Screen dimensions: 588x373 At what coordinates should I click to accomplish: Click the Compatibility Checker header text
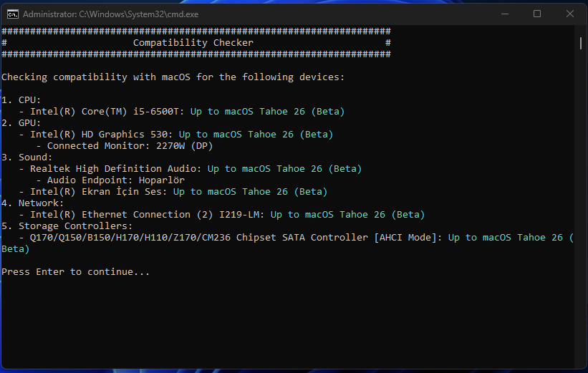(x=193, y=43)
